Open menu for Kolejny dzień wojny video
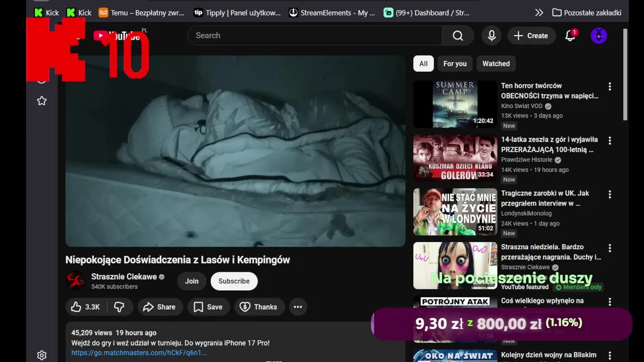 [x=610, y=355]
